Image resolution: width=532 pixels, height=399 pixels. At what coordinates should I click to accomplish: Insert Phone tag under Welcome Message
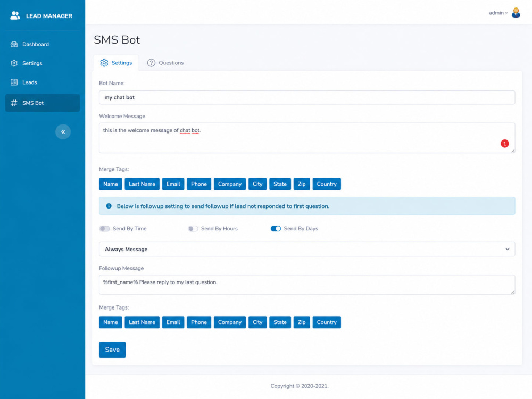pyautogui.click(x=199, y=184)
